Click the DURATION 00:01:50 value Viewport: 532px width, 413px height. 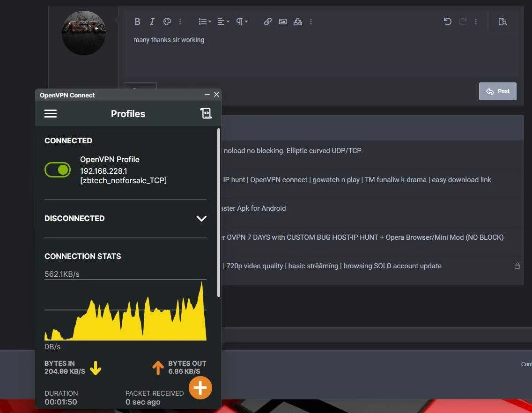pyautogui.click(x=61, y=402)
